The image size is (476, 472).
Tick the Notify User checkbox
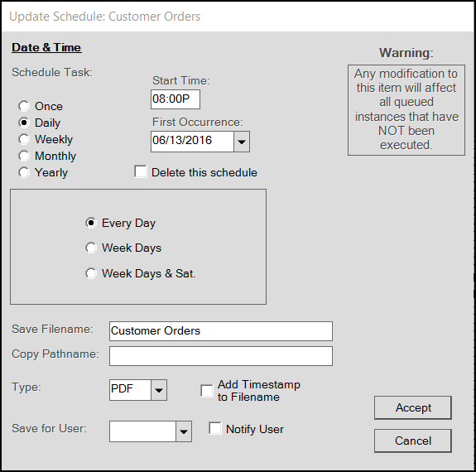click(x=215, y=428)
